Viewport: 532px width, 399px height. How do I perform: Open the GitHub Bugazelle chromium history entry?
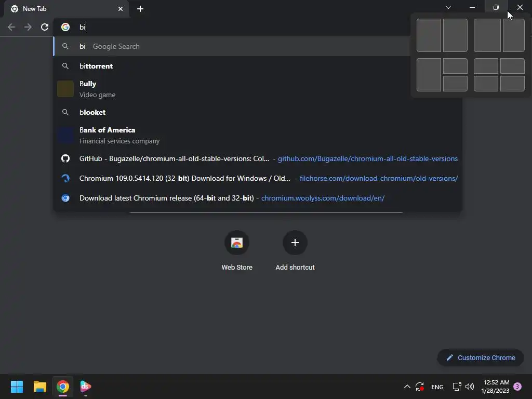tap(258, 158)
